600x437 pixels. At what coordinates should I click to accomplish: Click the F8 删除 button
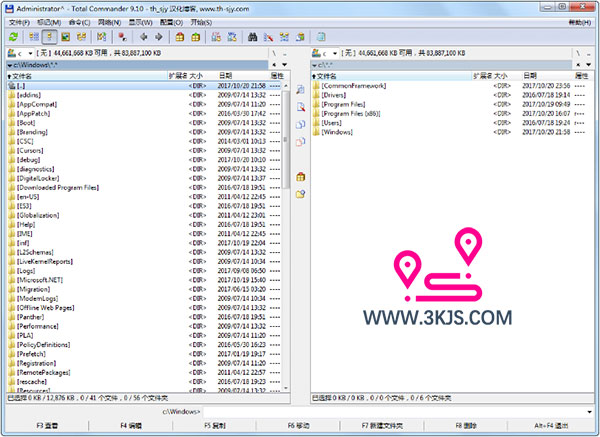pyautogui.click(x=466, y=426)
